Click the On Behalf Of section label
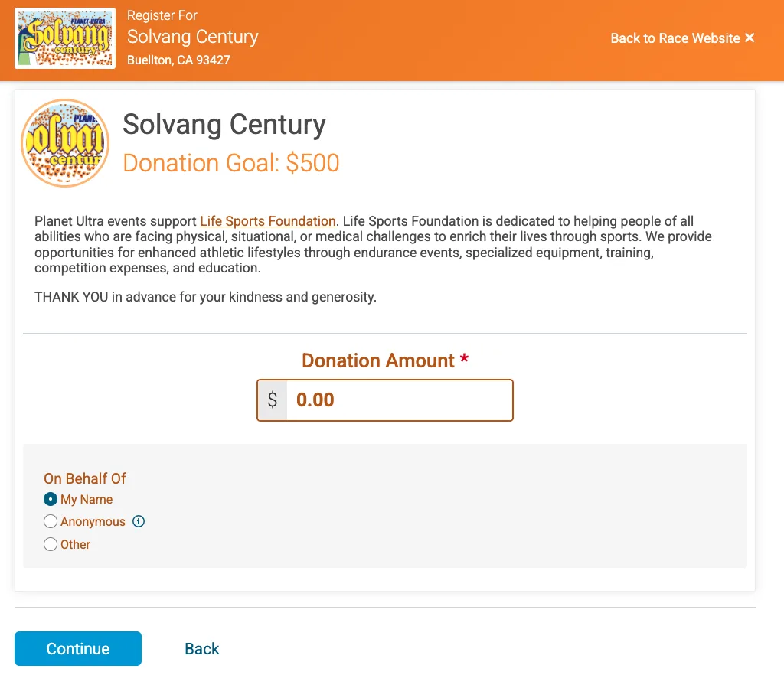The width and height of the screenshot is (784, 685). tap(85, 478)
